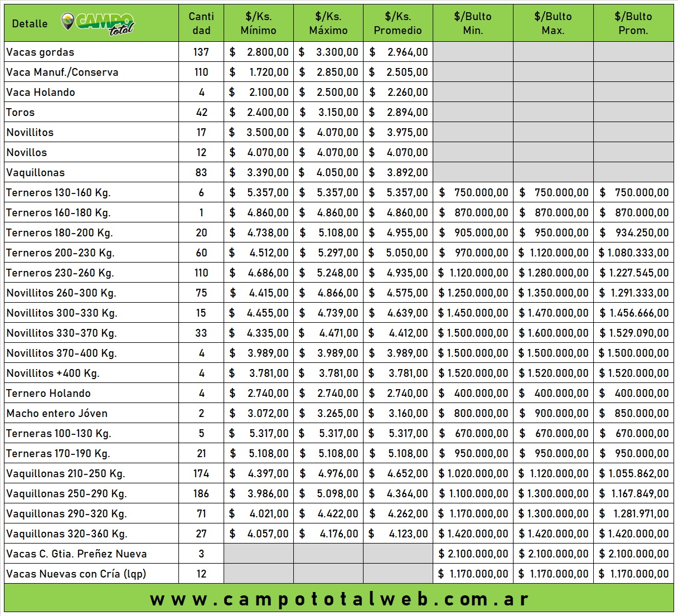This screenshot has height=616, width=678.
Task: Click the Campo Total logo in header
Action: tap(98, 23)
